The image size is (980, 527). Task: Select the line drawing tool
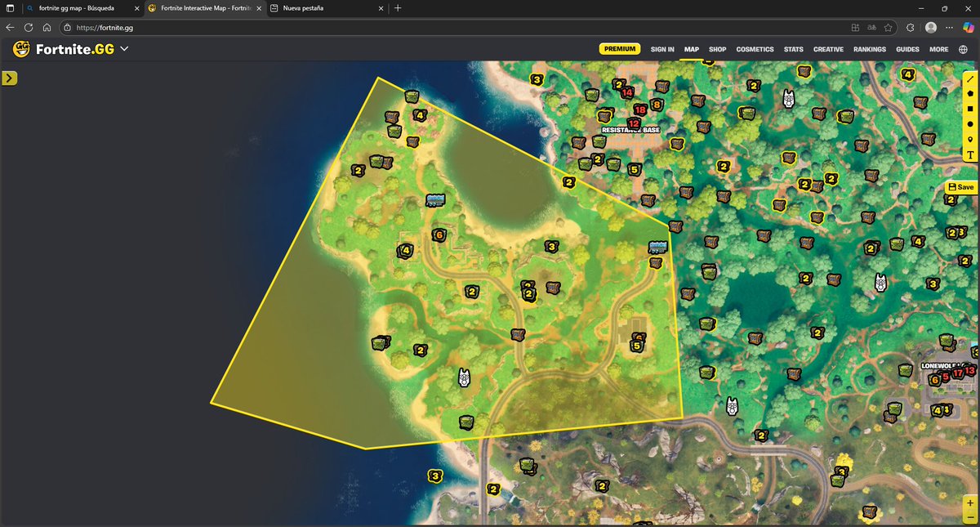point(970,79)
